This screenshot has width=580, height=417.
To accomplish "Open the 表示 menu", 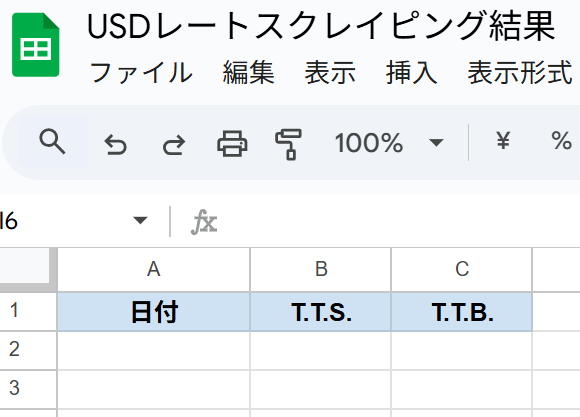I will (330, 73).
